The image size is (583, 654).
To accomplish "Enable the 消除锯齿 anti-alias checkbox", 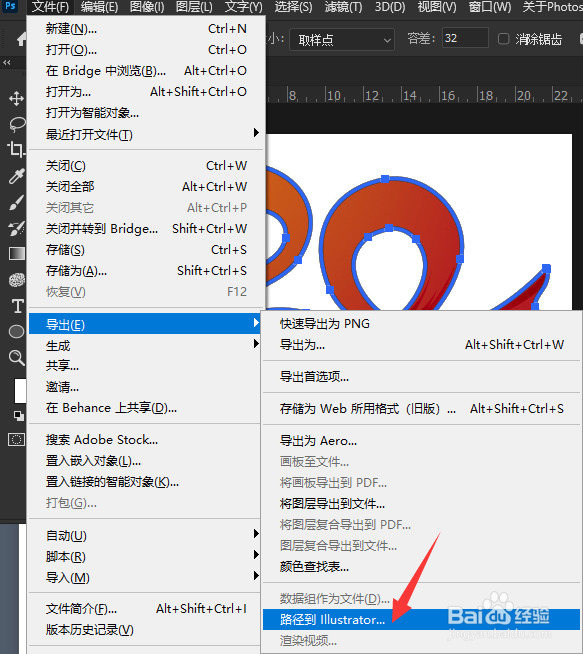I will (x=503, y=39).
